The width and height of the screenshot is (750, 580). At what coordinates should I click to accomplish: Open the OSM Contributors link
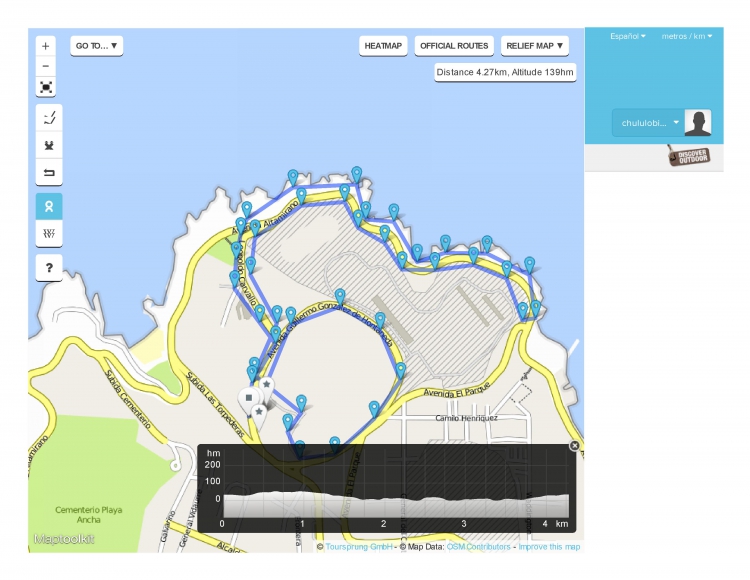click(x=468, y=547)
